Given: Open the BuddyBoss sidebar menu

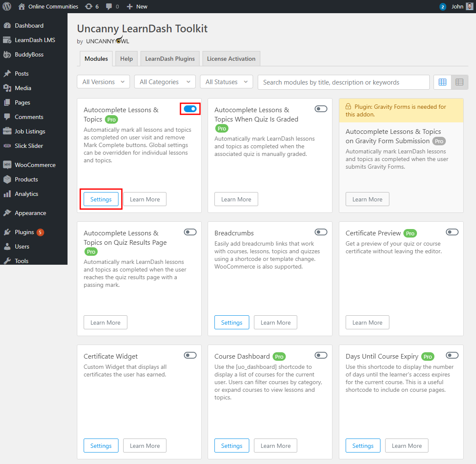Looking at the screenshot, I should pyautogui.click(x=29, y=54).
